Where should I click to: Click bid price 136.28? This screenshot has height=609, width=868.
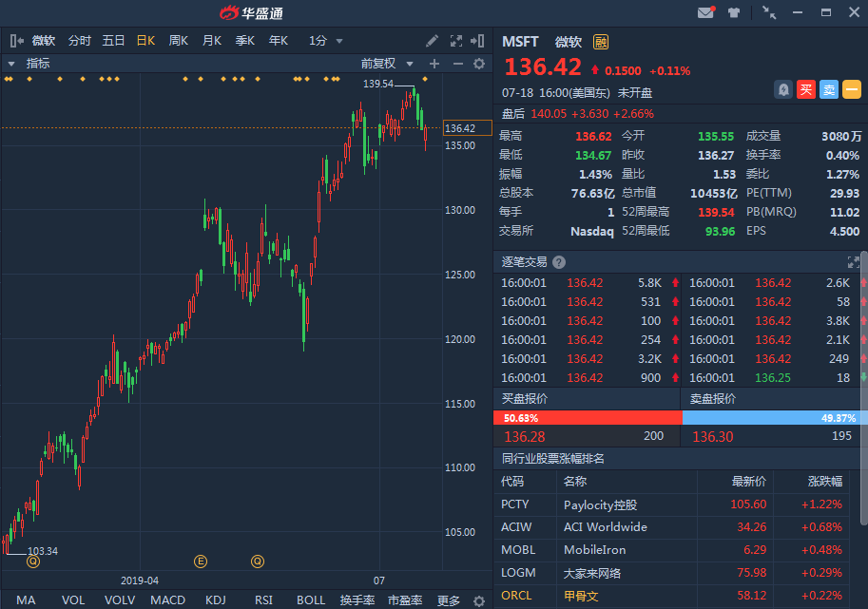point(524,436)
